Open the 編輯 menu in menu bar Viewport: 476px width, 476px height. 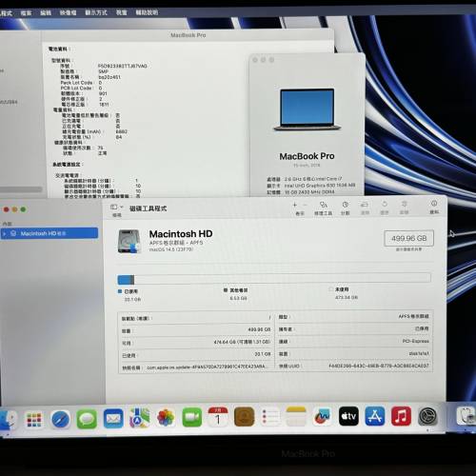(x=46, y=12)
